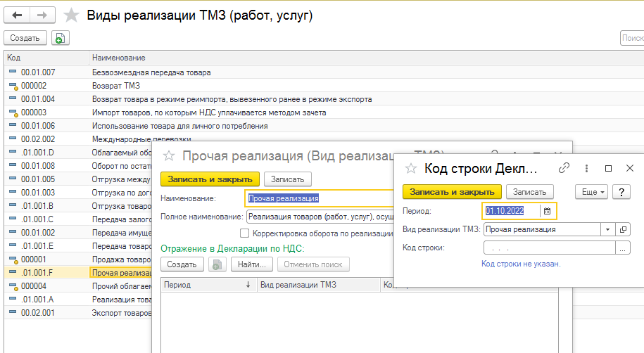Click ellipsis button of Код строки field
This screenshot has height=353, width=644.
tap(623, 248)
